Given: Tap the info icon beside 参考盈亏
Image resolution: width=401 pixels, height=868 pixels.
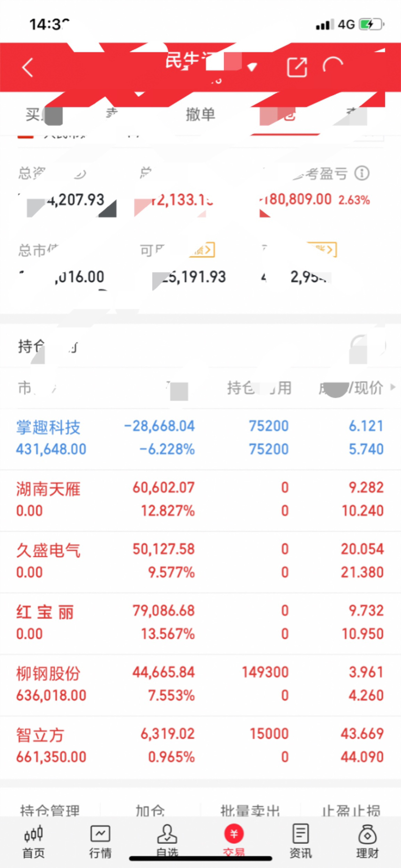Looking at the screenshot, I should (x=362, y=173).
